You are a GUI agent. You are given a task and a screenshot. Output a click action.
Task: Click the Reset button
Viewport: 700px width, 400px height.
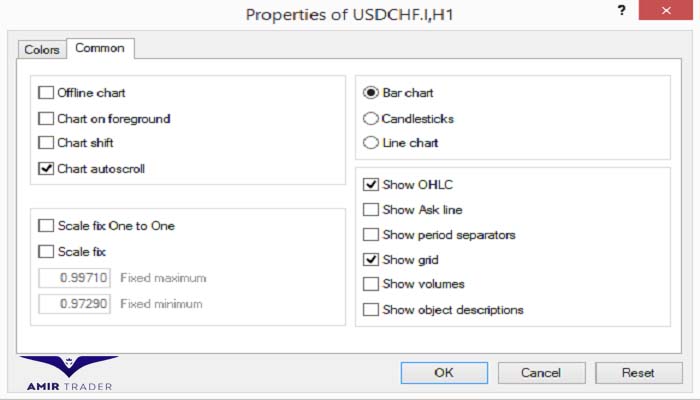[638, 372]
